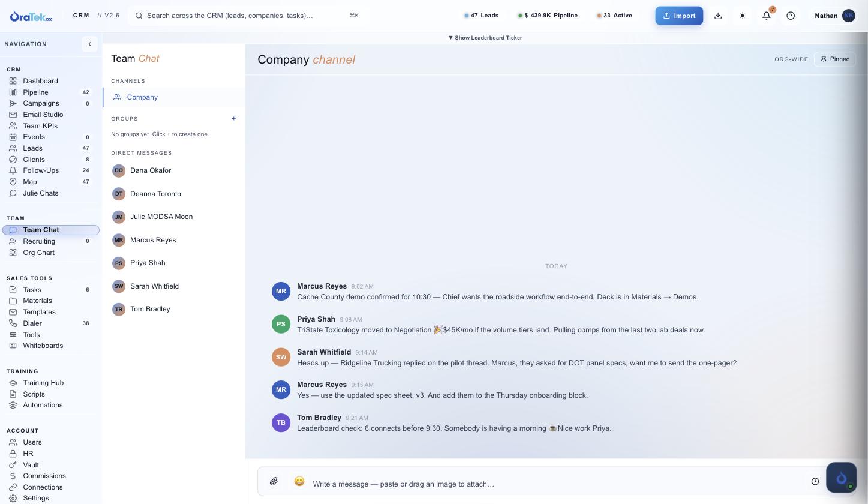This screenshot has width=868, height=504.
Task: Go to Campaigns in sidebar
Action: (50, 103)
